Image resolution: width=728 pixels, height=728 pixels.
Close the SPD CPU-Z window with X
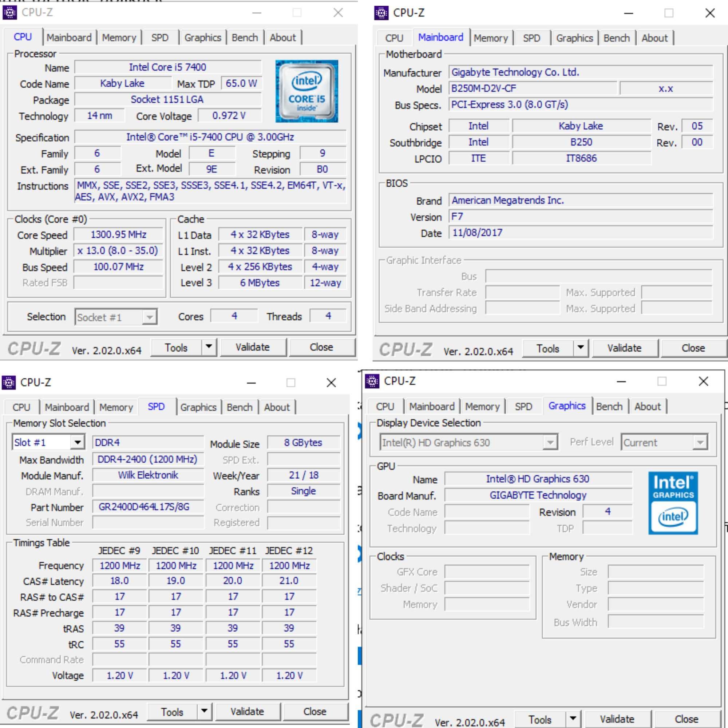[x=331, y=383]
